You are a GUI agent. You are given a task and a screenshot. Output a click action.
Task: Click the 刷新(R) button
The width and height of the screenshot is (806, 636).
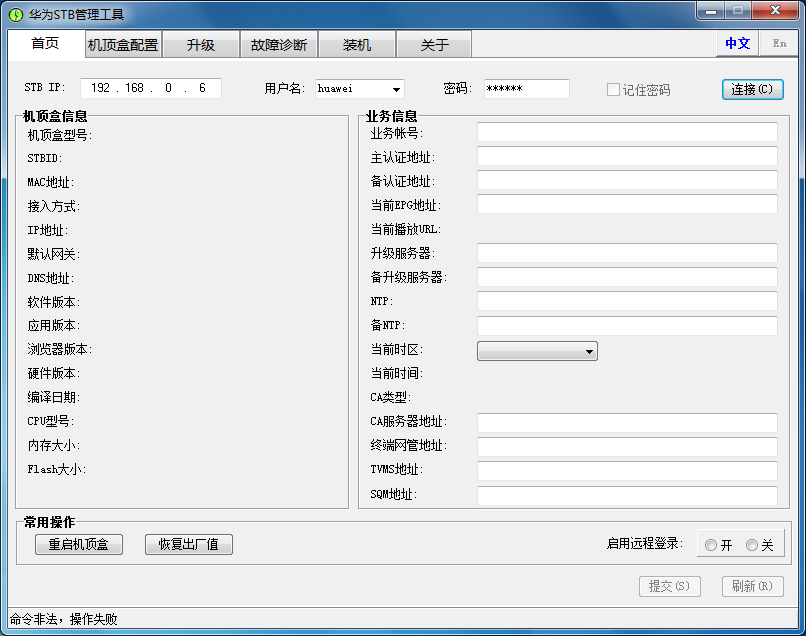pos(753,586)
